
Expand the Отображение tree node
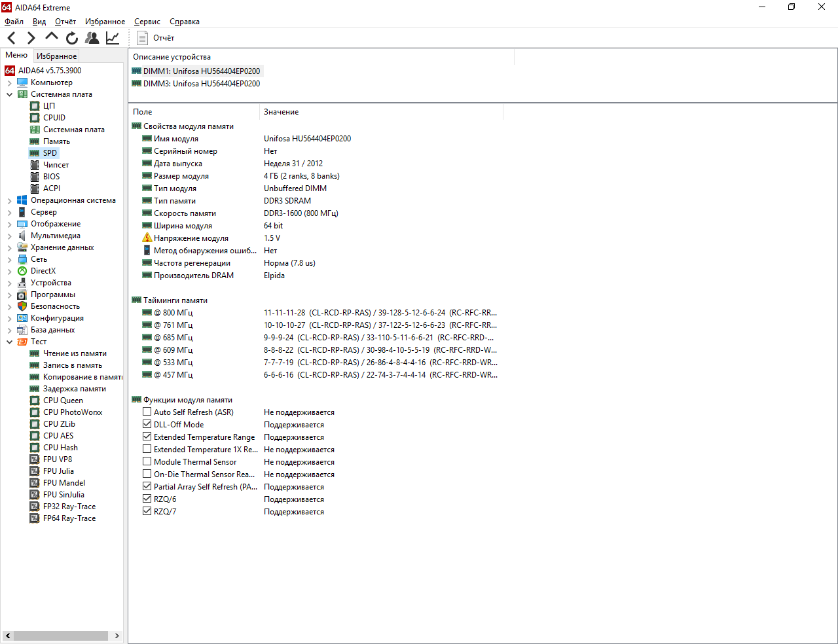point(9,224)
